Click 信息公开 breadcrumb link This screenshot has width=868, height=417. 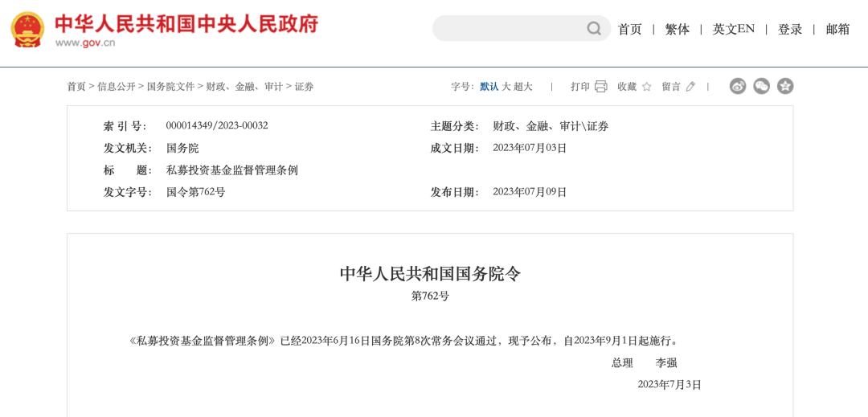point(117,86)
